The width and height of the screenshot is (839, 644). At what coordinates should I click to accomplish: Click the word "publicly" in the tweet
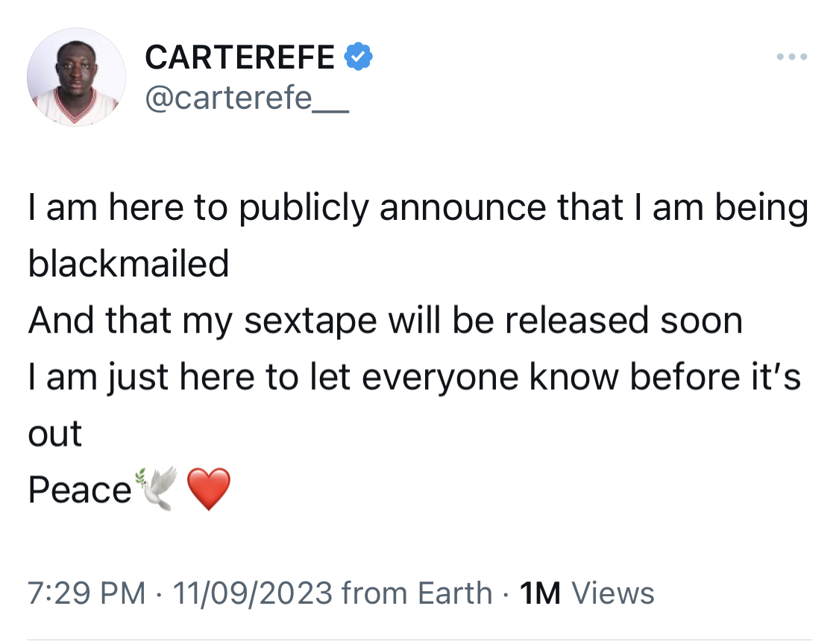point(304,209)
